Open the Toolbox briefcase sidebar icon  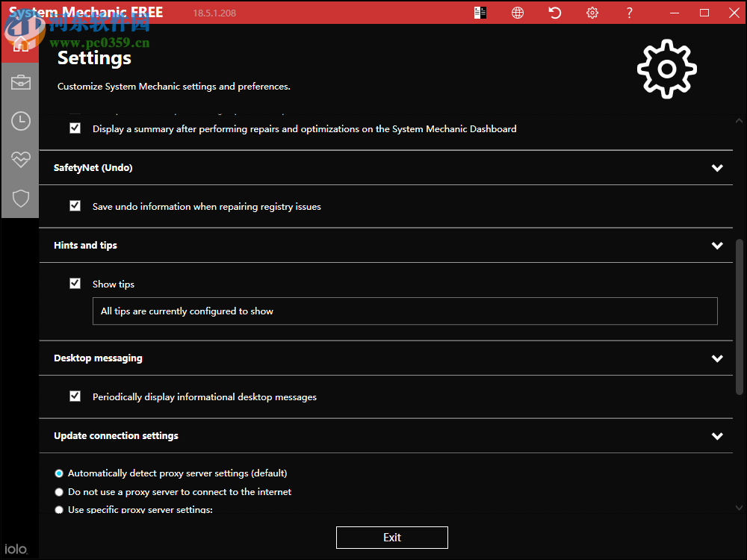tap(20, 82)
